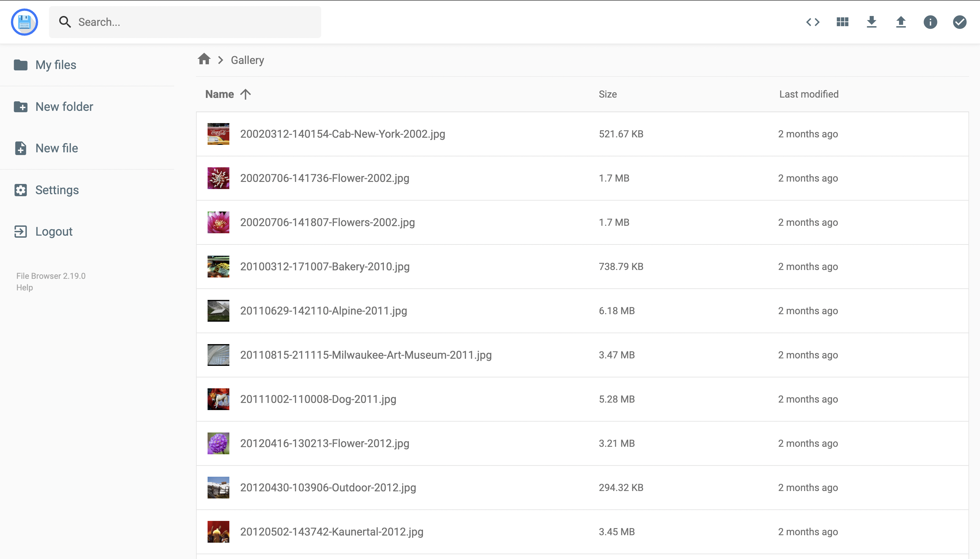Image resolution: width=980 pixels, height=559 pixels.
Task: Click New file in sidebar
Action: point(56,148)
